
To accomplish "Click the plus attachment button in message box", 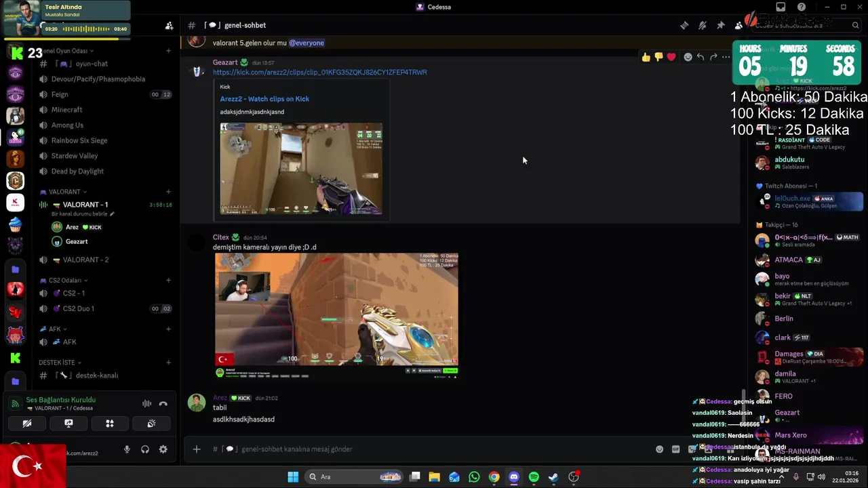I will tap(197, 449).
